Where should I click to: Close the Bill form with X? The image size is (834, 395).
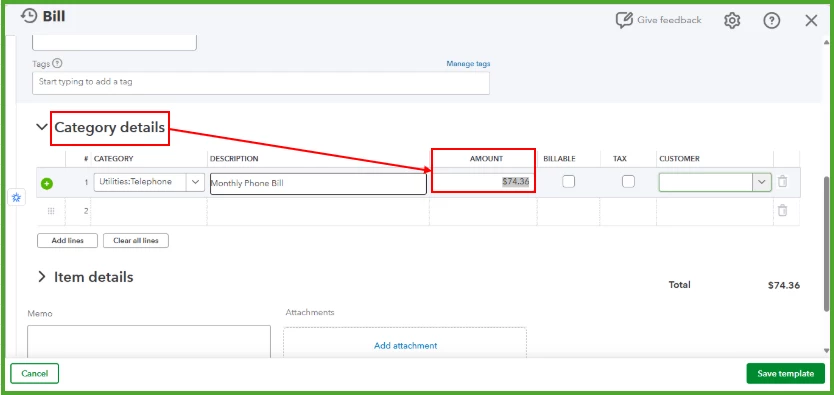(x=811, y=21)
